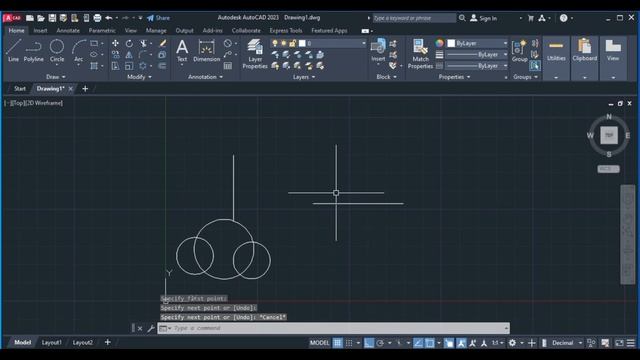Click the Rotate tool in Modify
The height and width of the screenshot is (360, 640).
tap(129, 43)
